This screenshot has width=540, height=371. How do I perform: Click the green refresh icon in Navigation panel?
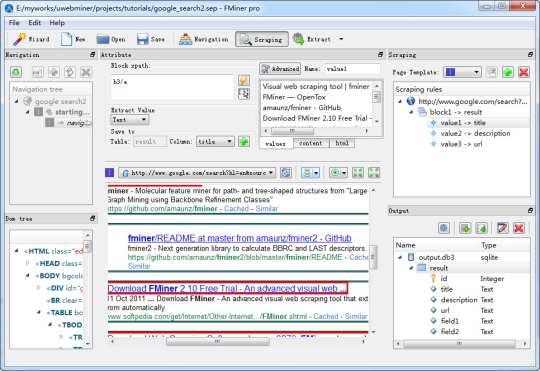(x=16, y=72)
